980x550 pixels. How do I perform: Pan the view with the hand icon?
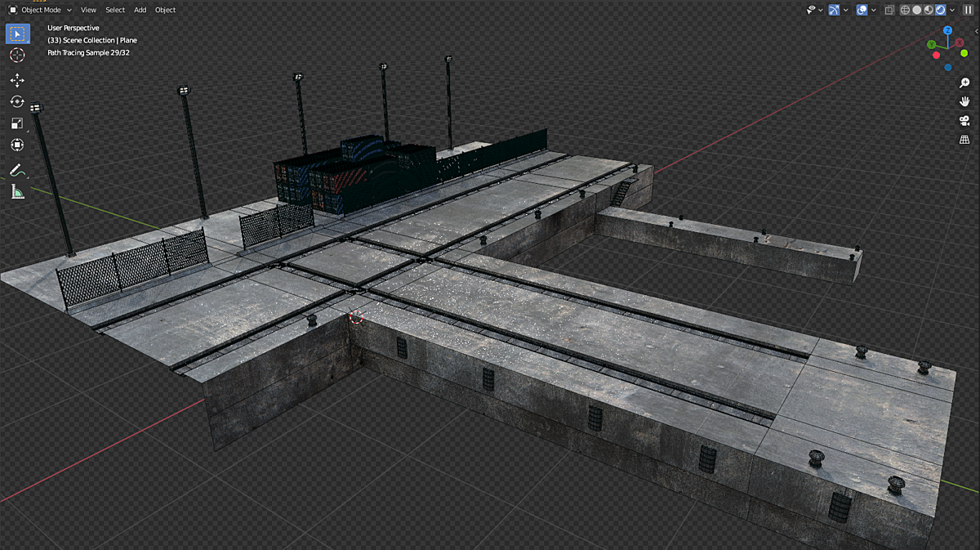click(964, 101)
